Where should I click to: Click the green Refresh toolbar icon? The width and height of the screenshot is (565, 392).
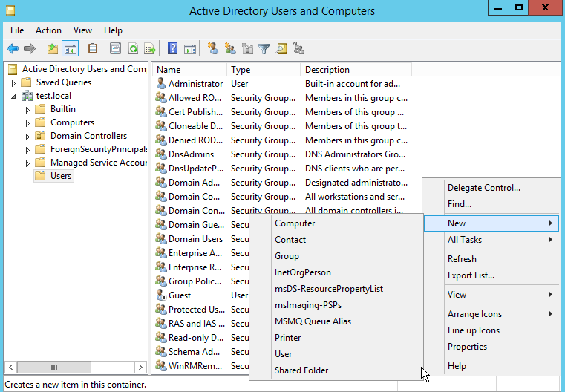[x=134, y=49]
